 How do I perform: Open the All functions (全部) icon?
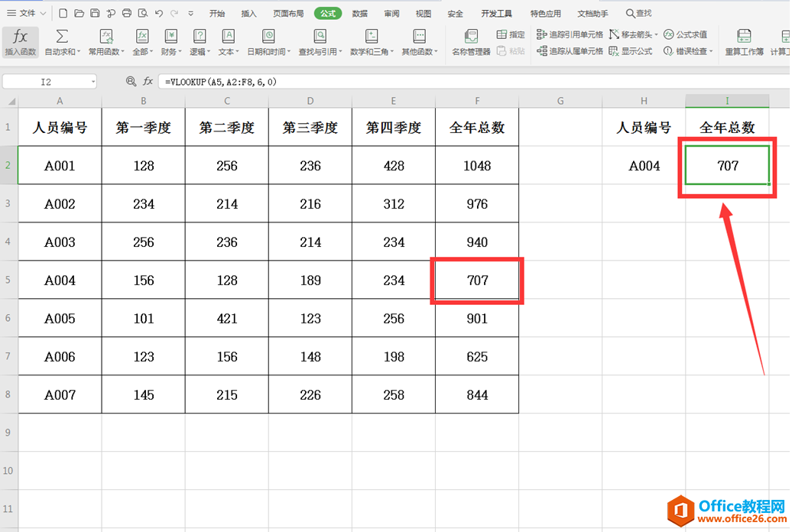pyautogui.click(x=142, y=42)
